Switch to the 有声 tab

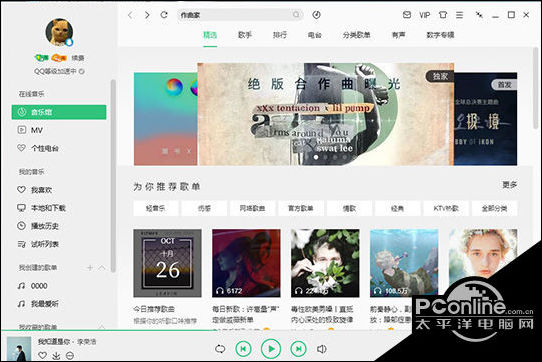pyautogui.click(x=399, y=35)
